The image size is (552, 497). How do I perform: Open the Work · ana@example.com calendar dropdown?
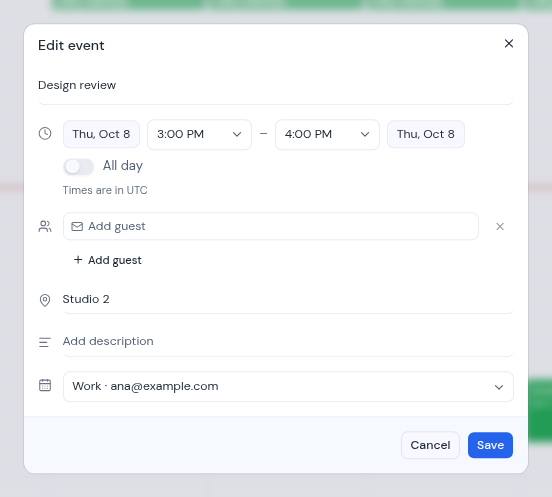tap(288, 386)
